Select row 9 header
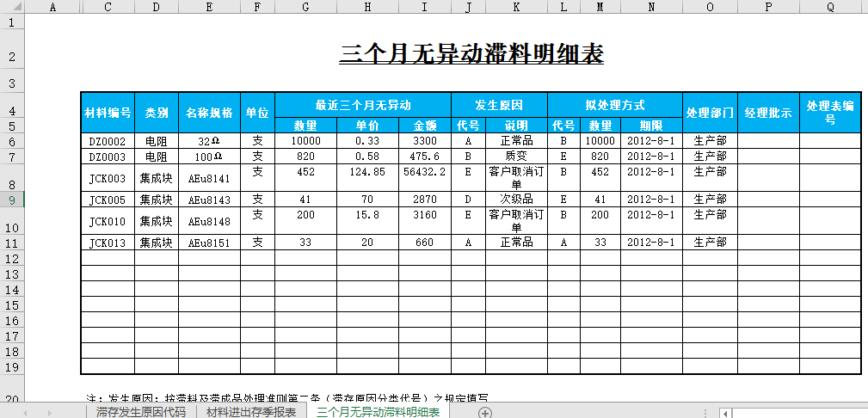868x418 pixels. click(x=12, y=200)
